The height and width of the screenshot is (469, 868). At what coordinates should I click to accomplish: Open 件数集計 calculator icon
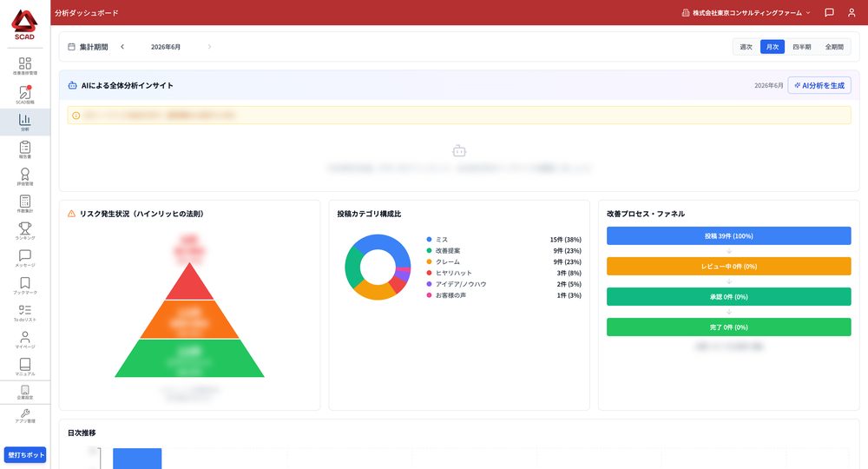pyautogui.click(x=25, y=201)
